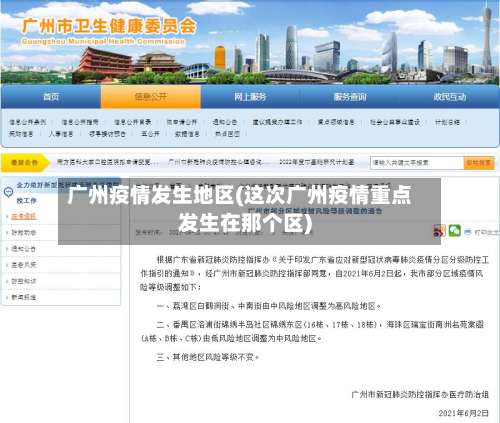Screen dimensions: 500x423
Task: Select the orange highlighted item in the left sidebar
Action: pos(23,216)
